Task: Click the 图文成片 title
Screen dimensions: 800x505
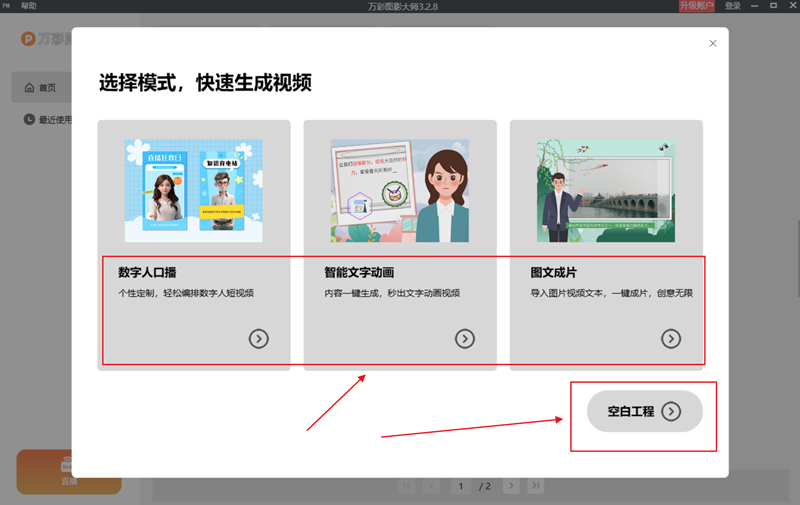Action: point(554,272)
